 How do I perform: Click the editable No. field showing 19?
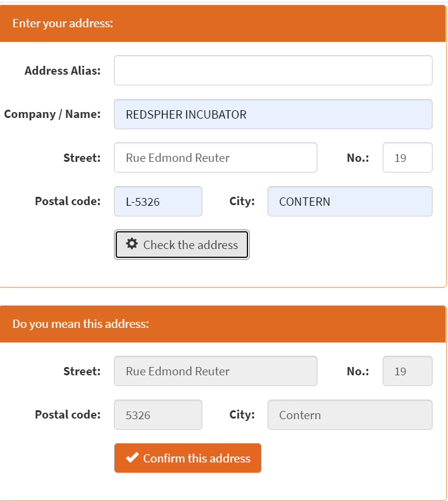tap(408, 158)
